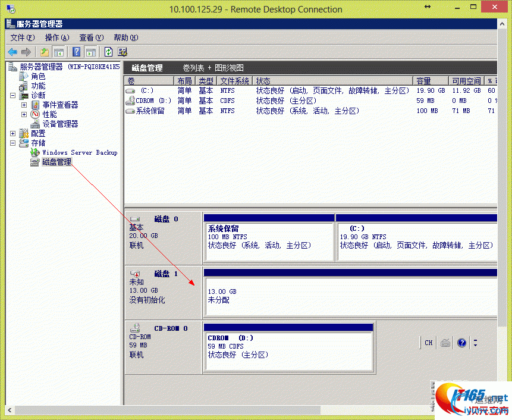Click the Forward arrow toolbar icon
This screenshot has width=512, height=420.
pyautogui.click(x=26, y=52)
